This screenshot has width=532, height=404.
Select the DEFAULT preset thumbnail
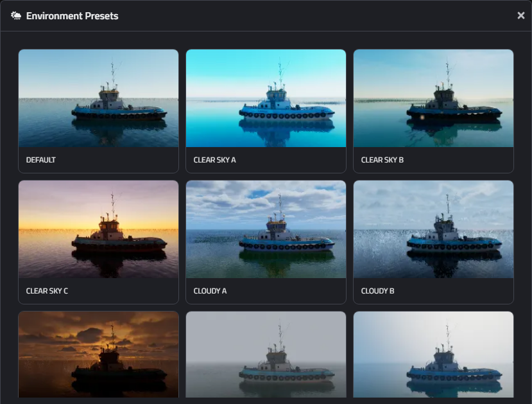coord(98,98)
